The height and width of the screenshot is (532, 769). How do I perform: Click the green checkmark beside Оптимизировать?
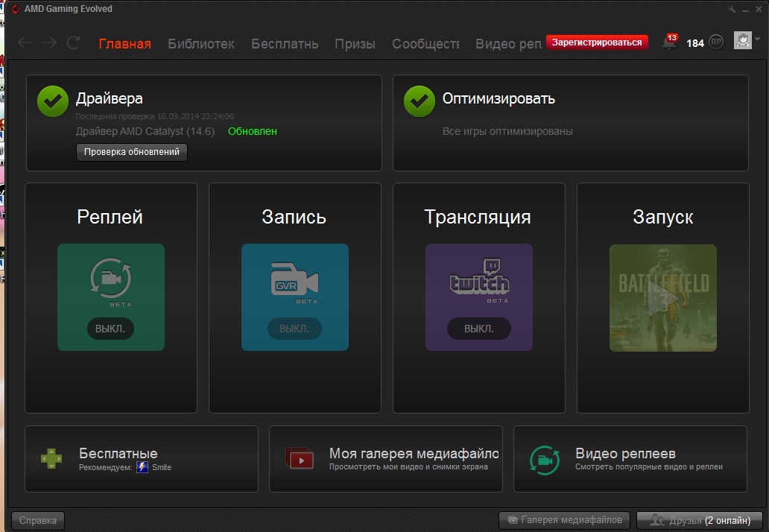[x=419, y=101]
